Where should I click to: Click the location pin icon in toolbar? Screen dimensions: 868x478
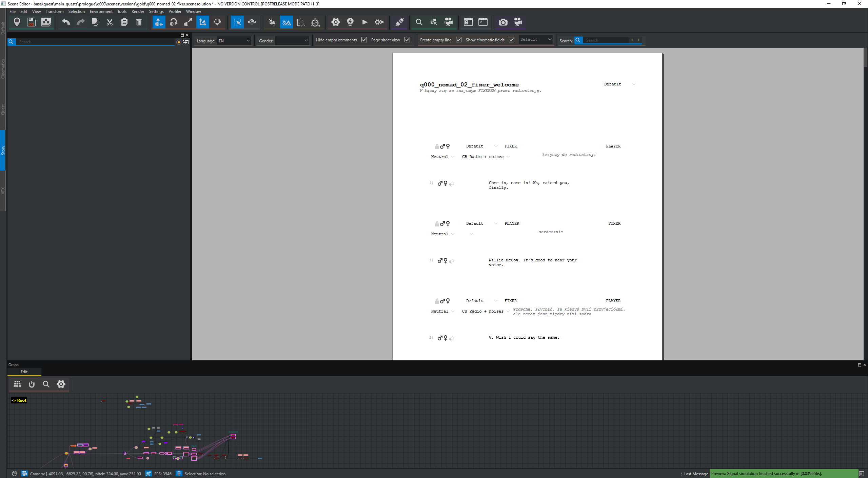[x=17, y=22]
